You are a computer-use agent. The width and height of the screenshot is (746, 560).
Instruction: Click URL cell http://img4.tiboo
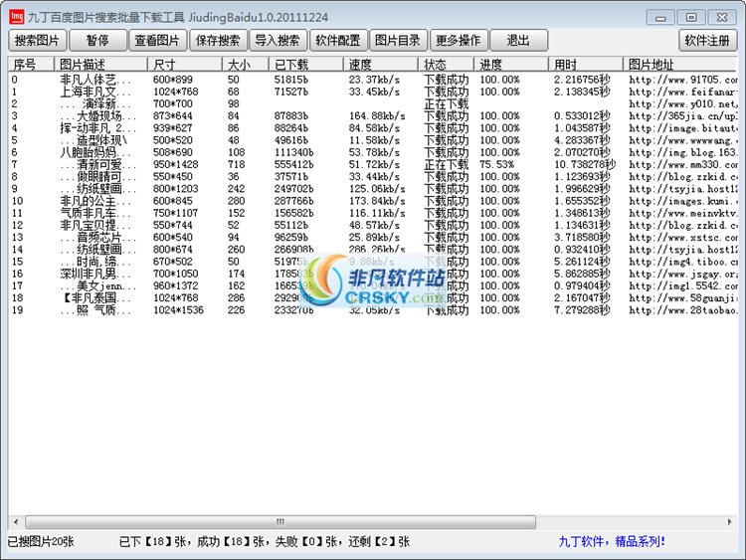tap(683, 262)
